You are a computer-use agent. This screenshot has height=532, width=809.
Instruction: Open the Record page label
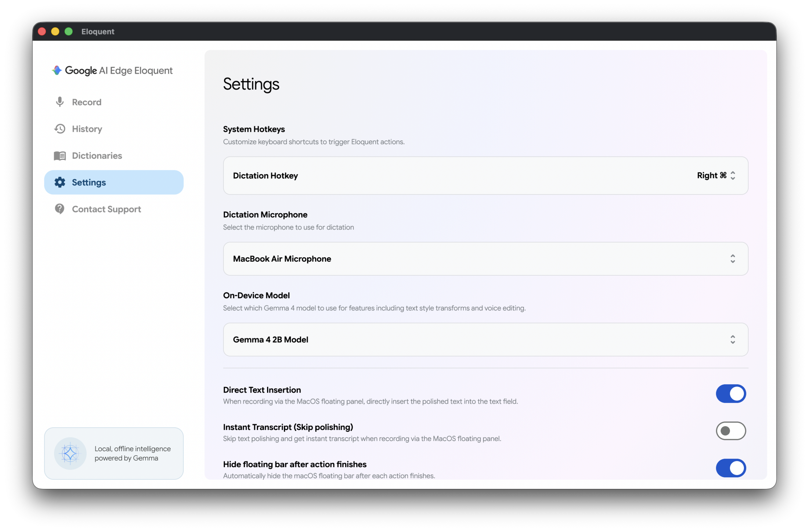(87, 102)
